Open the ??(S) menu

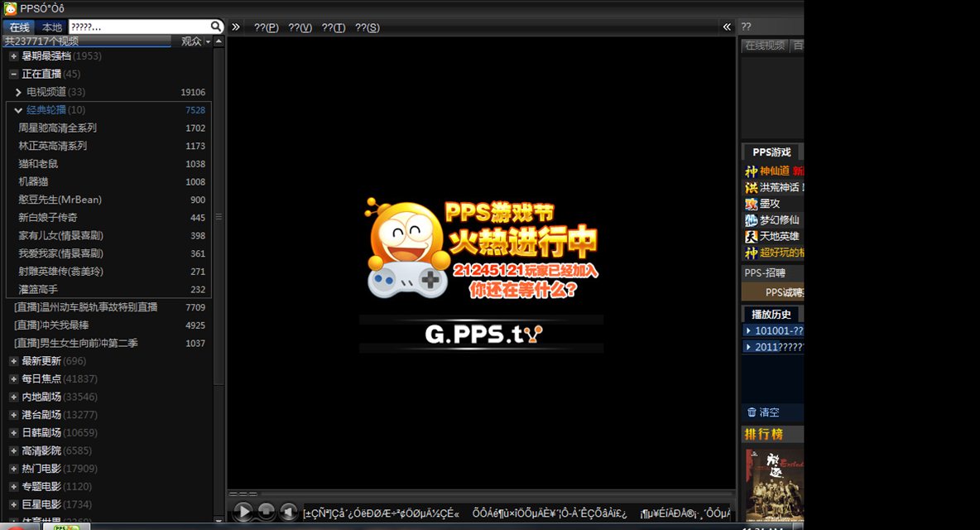[367, 27]
